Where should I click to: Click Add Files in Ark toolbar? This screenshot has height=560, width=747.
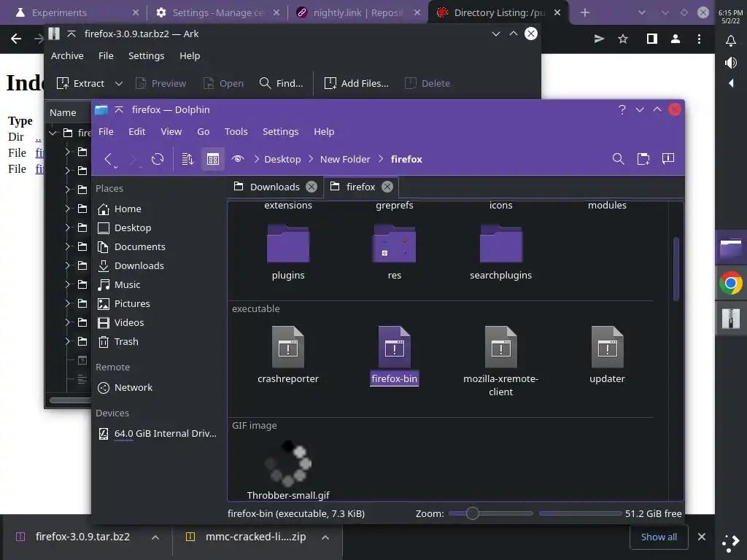356,83
